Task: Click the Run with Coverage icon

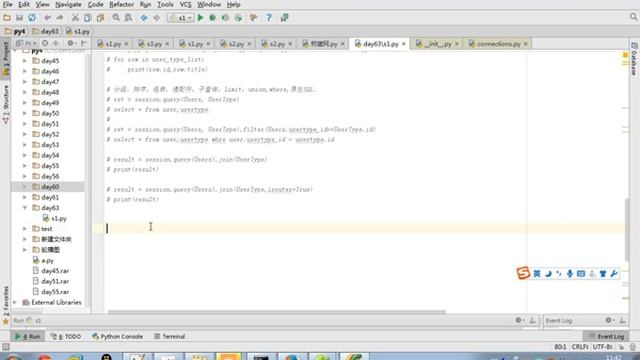Action: coord(225,18)
